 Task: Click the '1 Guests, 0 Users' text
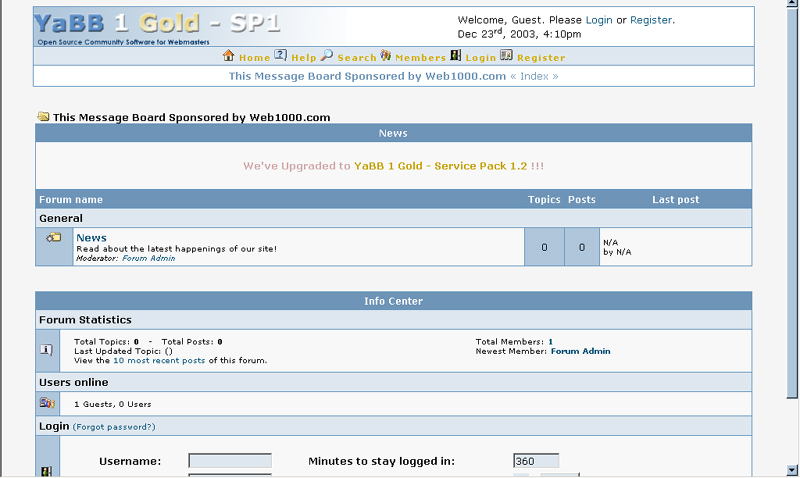coord(113,404)
